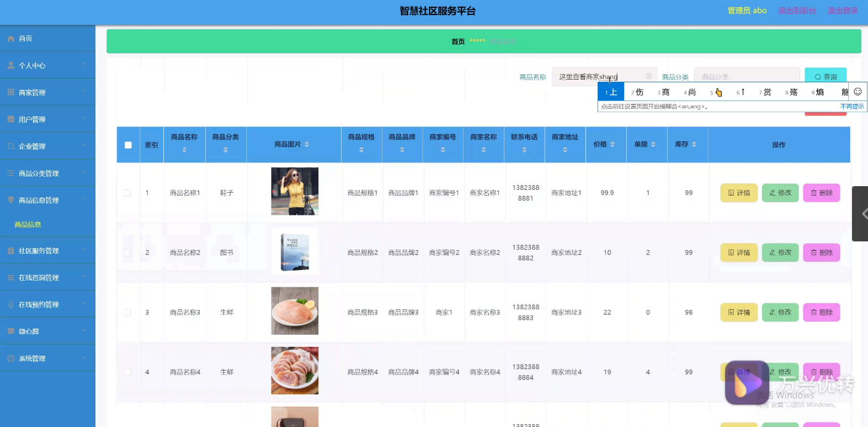Sort the table by 商家名称 column arrows
This screenshot has width=868, height=427.
coord(484,150)
